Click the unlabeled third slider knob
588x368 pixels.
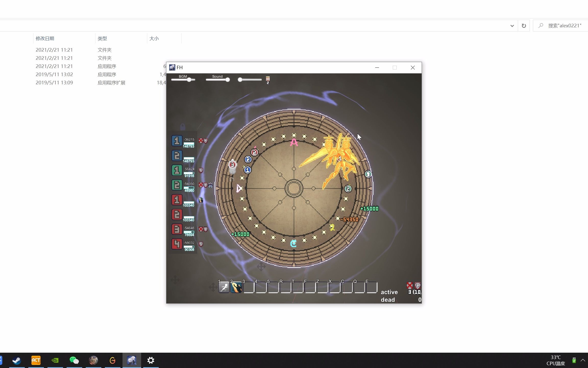(240, 80)
